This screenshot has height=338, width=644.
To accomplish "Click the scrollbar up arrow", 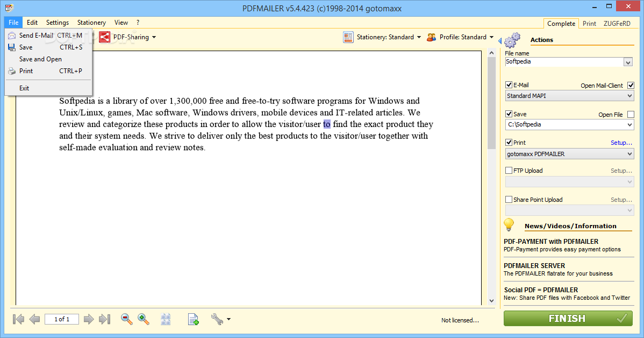I will point(491,53).
